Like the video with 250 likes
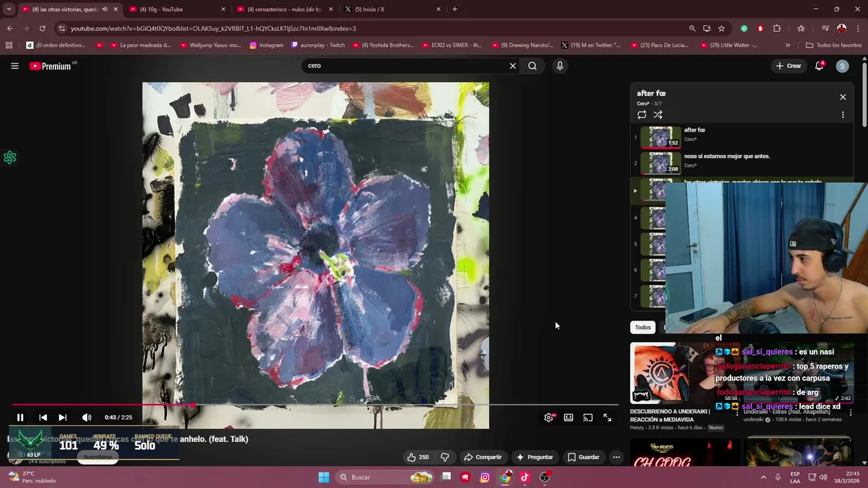The height and width of the screenshot is (488, 868). pos(418,457)
